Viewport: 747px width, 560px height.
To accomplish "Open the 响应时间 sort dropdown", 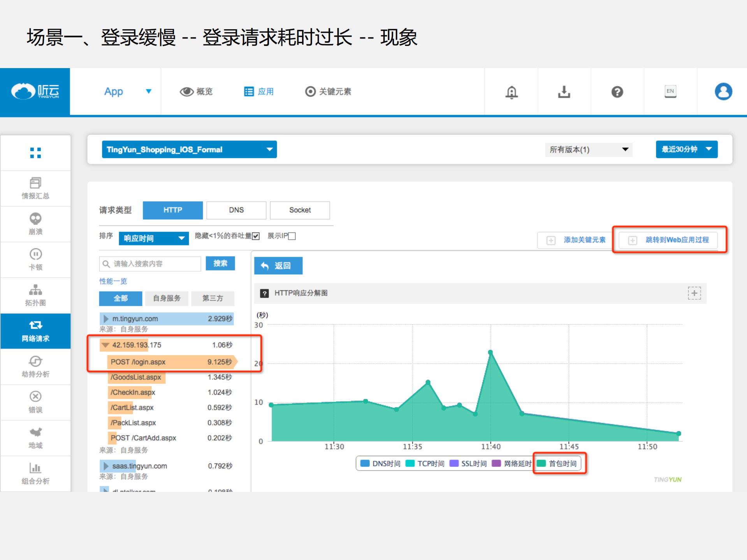I will (x=153, y=238).
